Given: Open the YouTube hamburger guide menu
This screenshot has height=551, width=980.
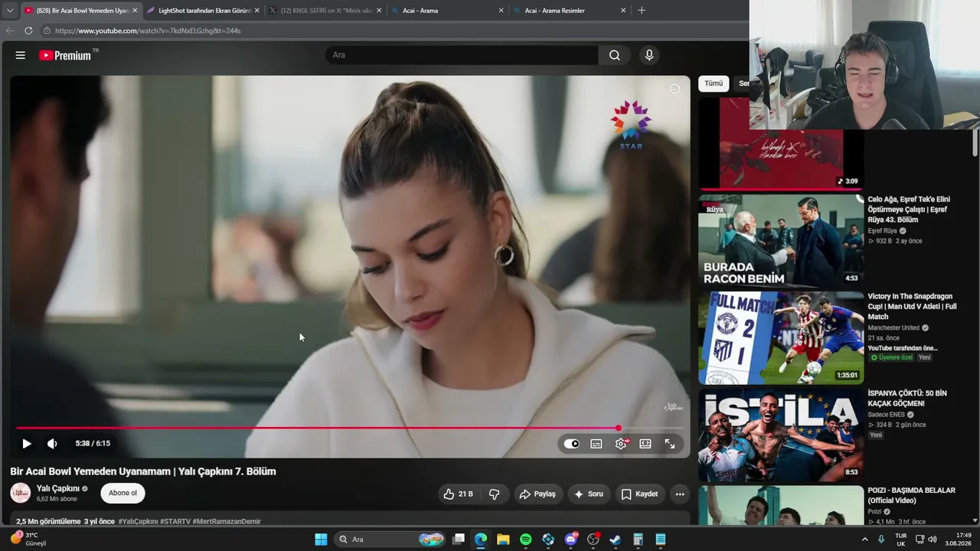Looking at the screenshot, I should pos(21,55).
